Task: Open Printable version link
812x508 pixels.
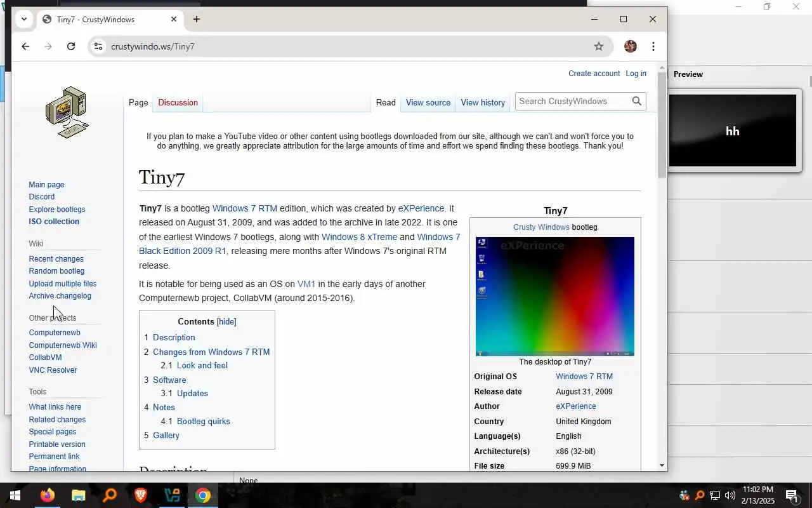Action: point(56,444)
